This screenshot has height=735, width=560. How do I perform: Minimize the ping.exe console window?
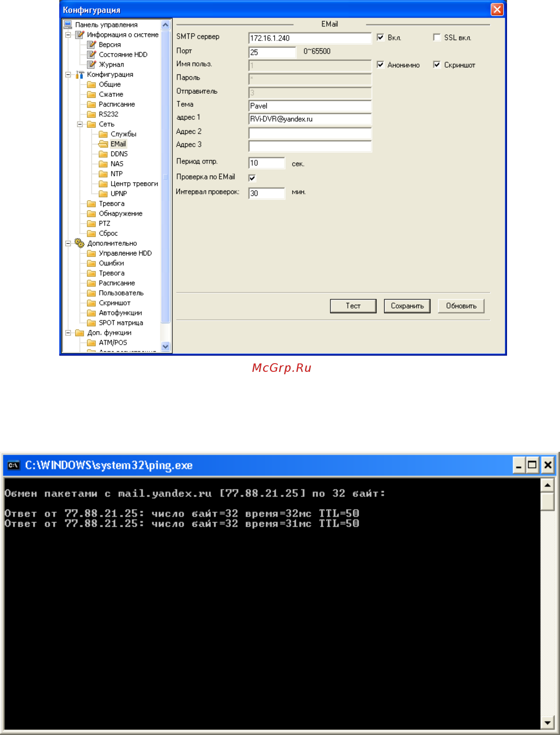(519, 465)
